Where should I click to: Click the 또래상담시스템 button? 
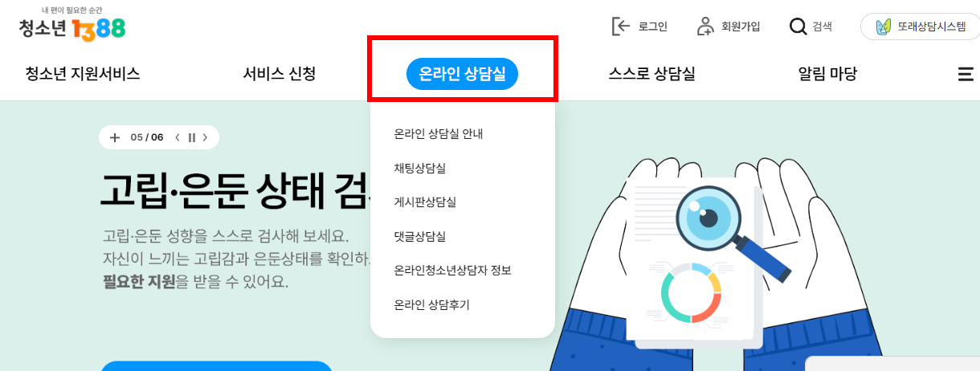coord(920,26)
